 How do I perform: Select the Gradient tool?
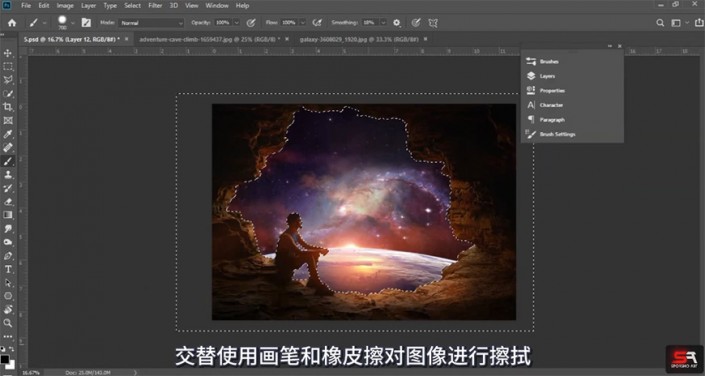[x=8, y=215]
